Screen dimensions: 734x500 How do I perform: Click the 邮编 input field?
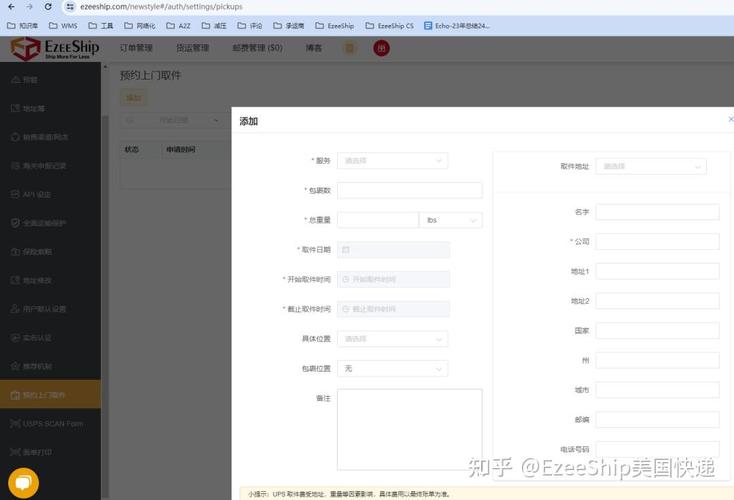[x=657, y=419]
